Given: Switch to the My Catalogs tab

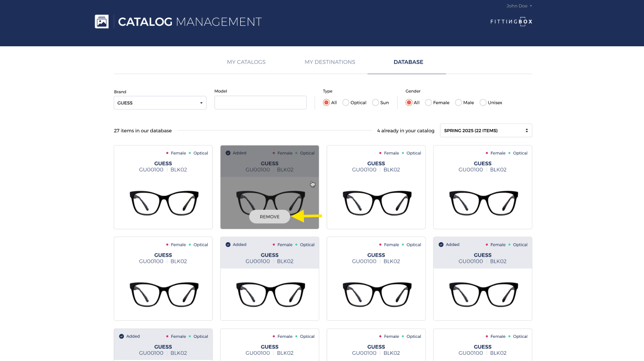Looking at the screenshot, I should click(x=246, y=62).
